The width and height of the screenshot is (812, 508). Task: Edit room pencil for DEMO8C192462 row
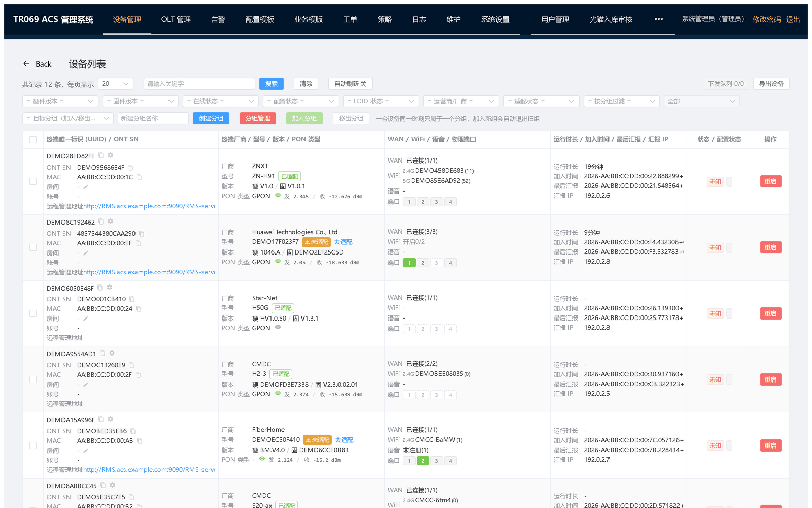pyautogui.click(x=86, y=253)
